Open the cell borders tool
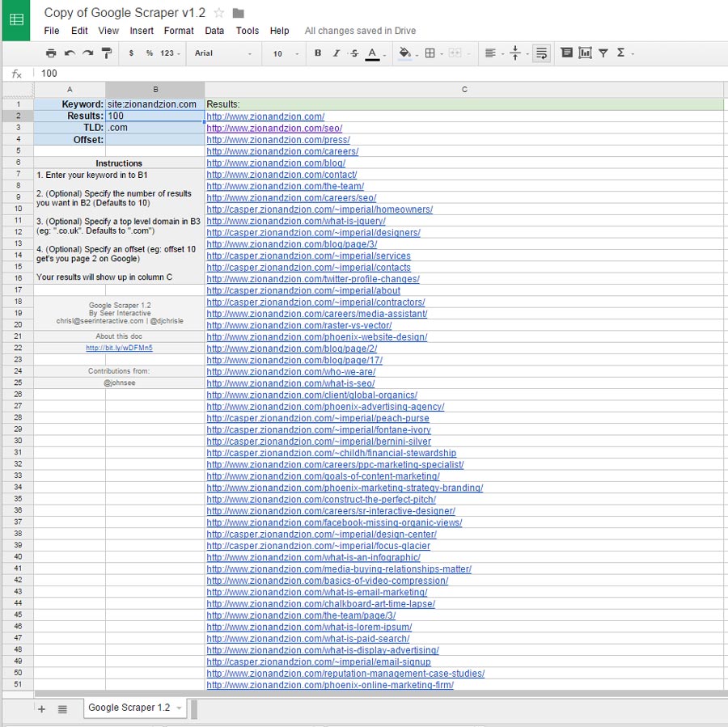 pos(430,53)
